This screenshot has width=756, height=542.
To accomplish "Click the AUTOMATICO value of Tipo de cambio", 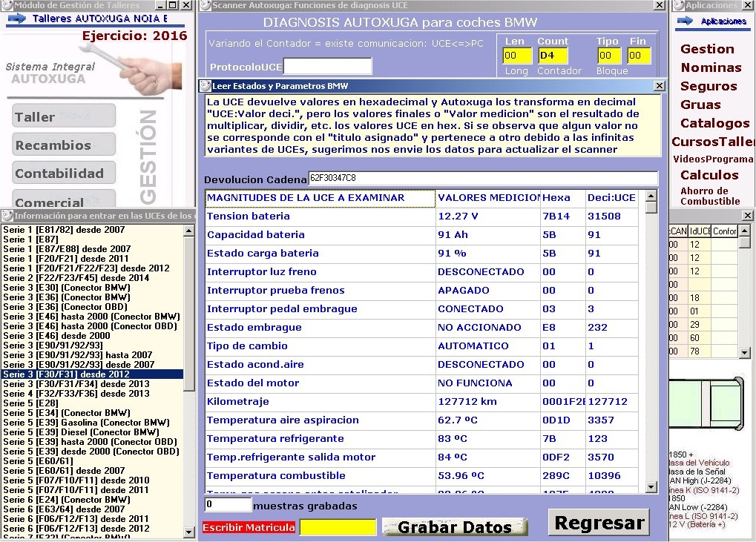I will (x=473, y=346).
